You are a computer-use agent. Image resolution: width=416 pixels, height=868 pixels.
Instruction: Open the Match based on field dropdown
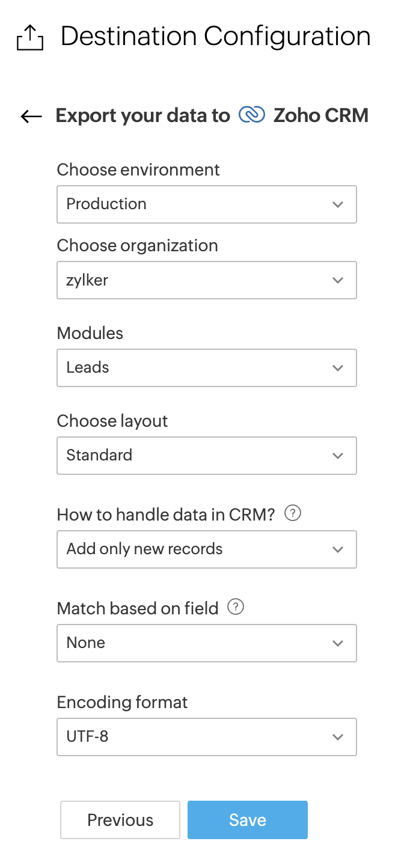tap(206, 643)
